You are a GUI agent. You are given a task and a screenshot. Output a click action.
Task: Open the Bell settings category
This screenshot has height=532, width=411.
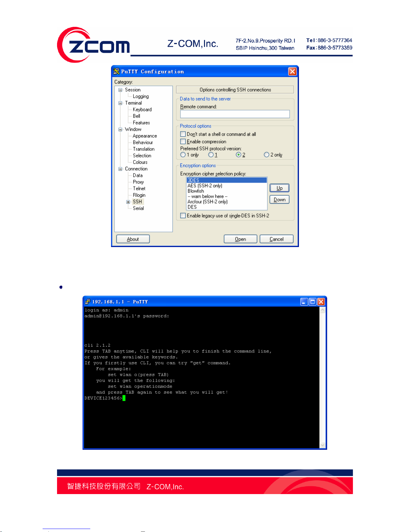click(x=137, y=116)
